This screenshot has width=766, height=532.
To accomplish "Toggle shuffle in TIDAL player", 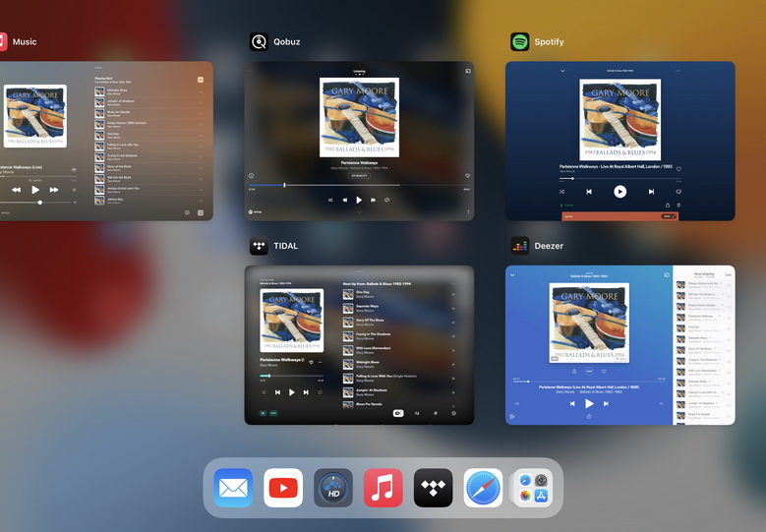I will [264, 392].
